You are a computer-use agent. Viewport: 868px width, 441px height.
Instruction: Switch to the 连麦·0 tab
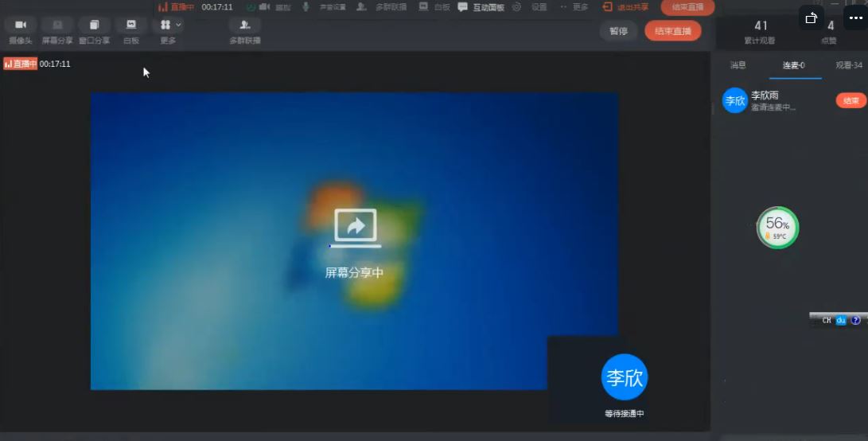point(794,65)
